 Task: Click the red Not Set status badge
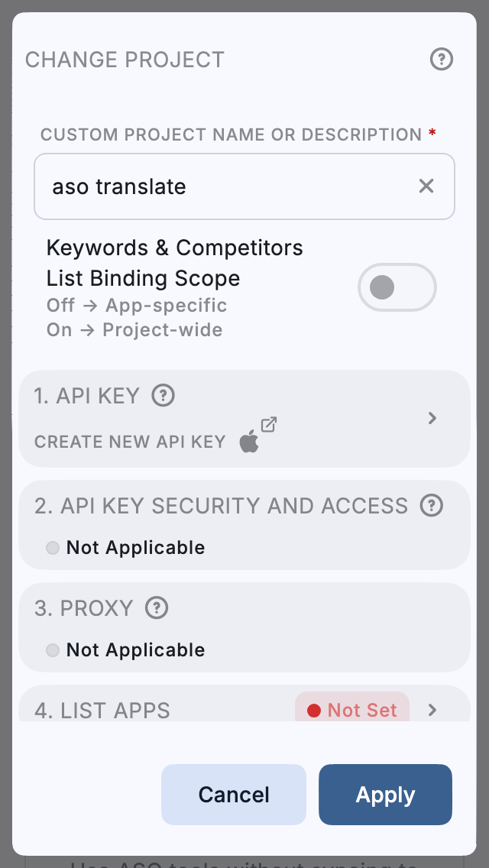pyautogui.click(x=352, y=710)
